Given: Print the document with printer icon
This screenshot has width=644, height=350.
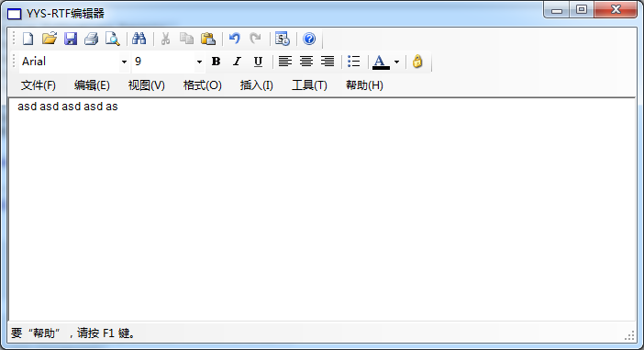Looking at the screenshot, I should (91, 39).
